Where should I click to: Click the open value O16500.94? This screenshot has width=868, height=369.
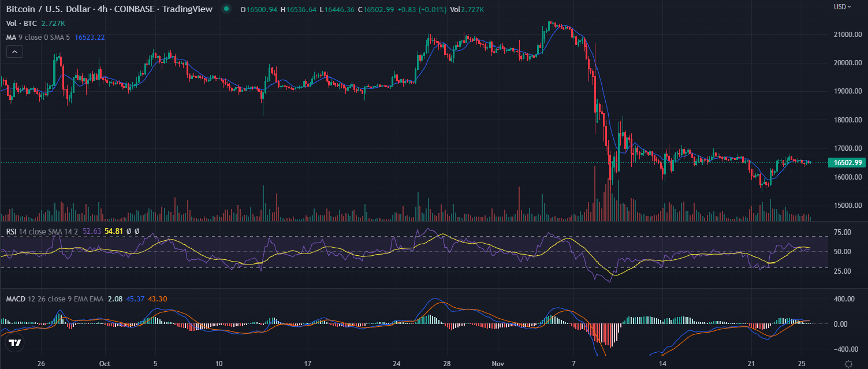click(258, 10)
